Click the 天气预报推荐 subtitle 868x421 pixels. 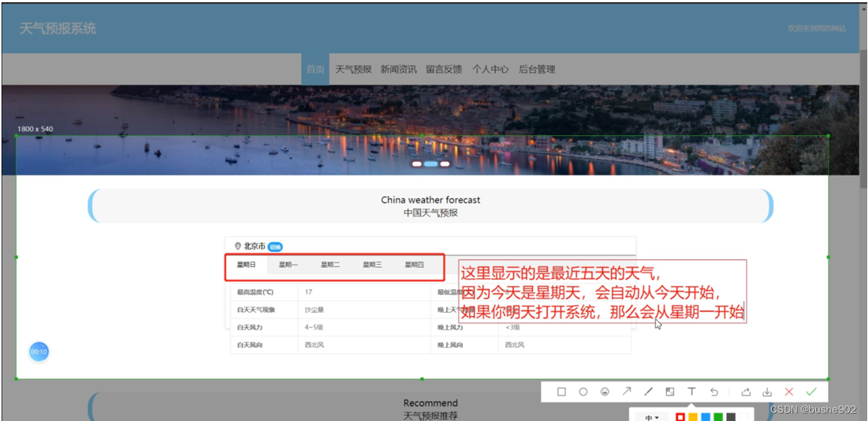[x=431, y=416]
